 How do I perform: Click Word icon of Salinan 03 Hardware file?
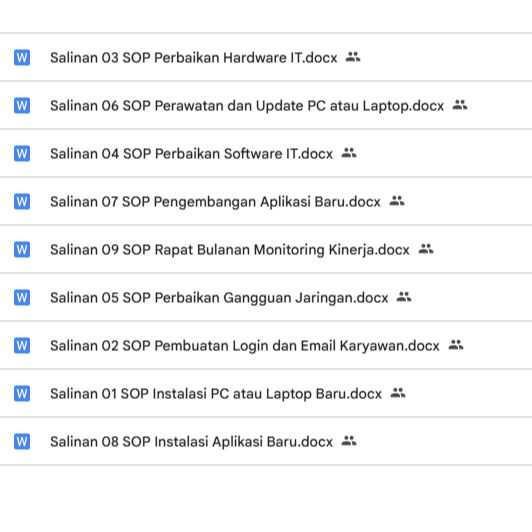[22, 57]
